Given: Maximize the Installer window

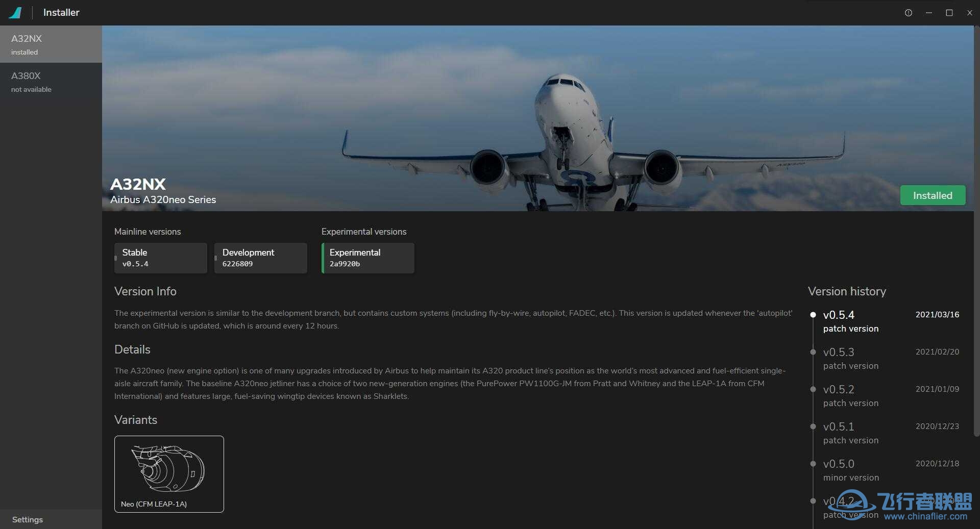Looking at the screenshot, I should (949, 12).
